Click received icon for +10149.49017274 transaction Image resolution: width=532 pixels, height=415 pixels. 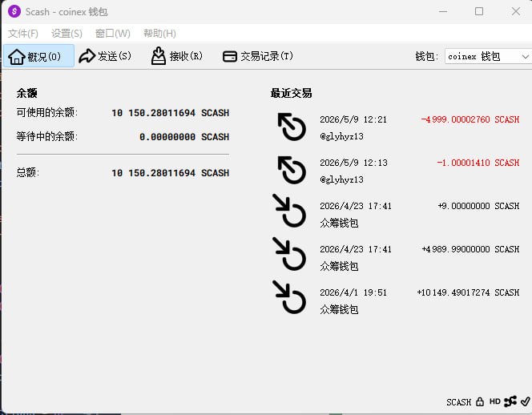coord(289,297)
